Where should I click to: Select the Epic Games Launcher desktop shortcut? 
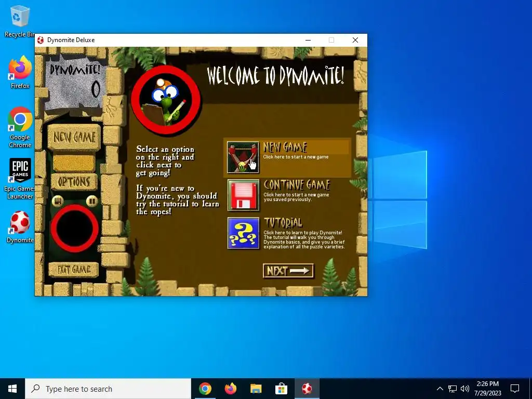(x=19, y=179)
